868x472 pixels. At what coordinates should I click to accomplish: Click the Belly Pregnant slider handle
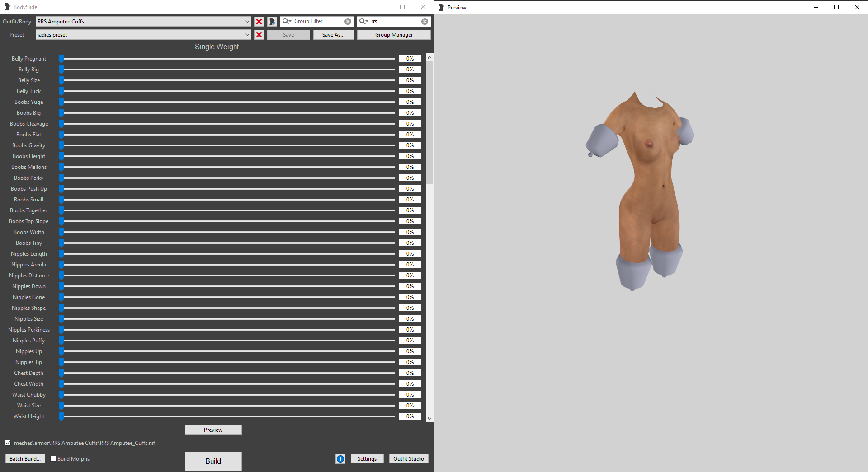pyautogui.click(x=61, y=59)
